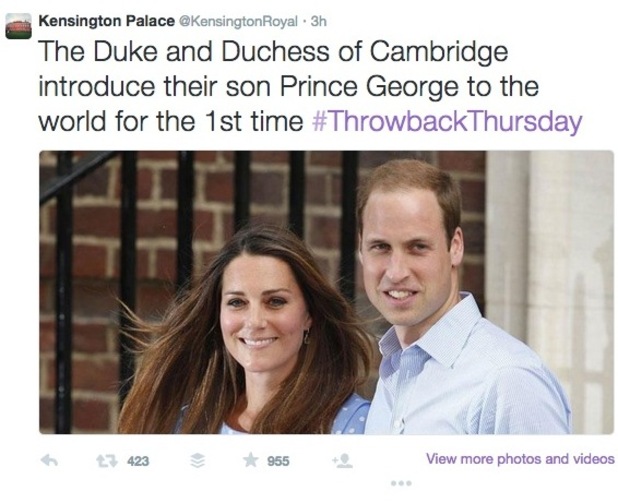Retweet this post using the retweet icon
Screen dimensions: 618x503
(107, 461)
